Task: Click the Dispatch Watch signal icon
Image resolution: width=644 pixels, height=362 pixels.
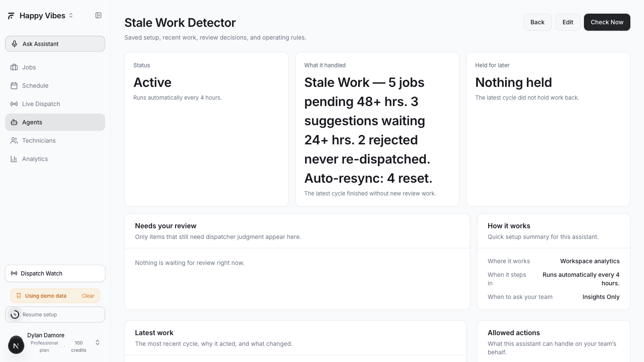Action: coord(13,273)
